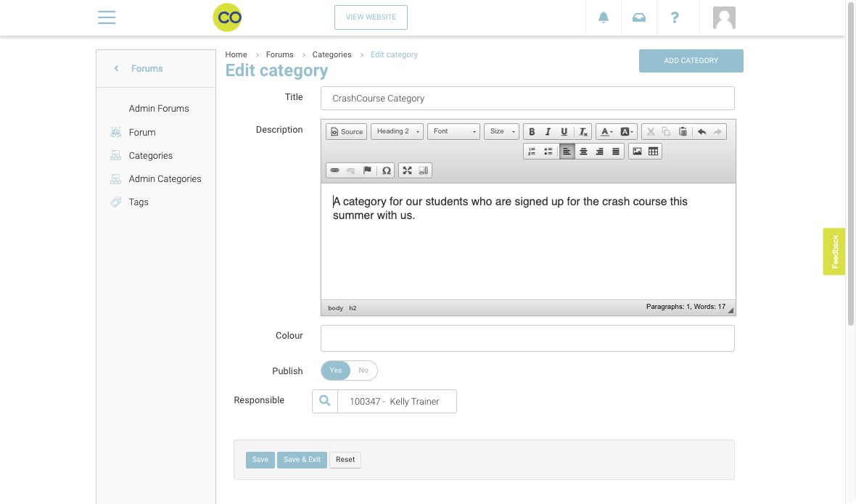Open Admin Categories in the sidebar
The image size is (856, 504).
(x=165, y=179)
